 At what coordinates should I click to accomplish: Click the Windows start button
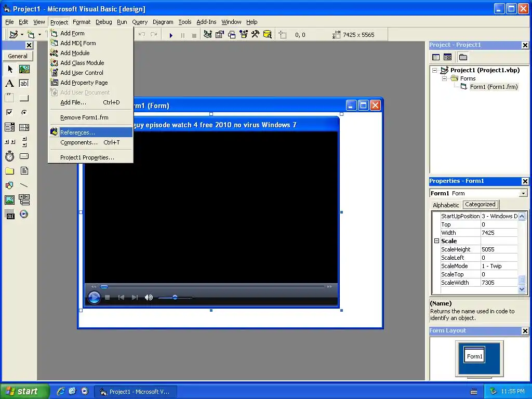tap(25, 391)
